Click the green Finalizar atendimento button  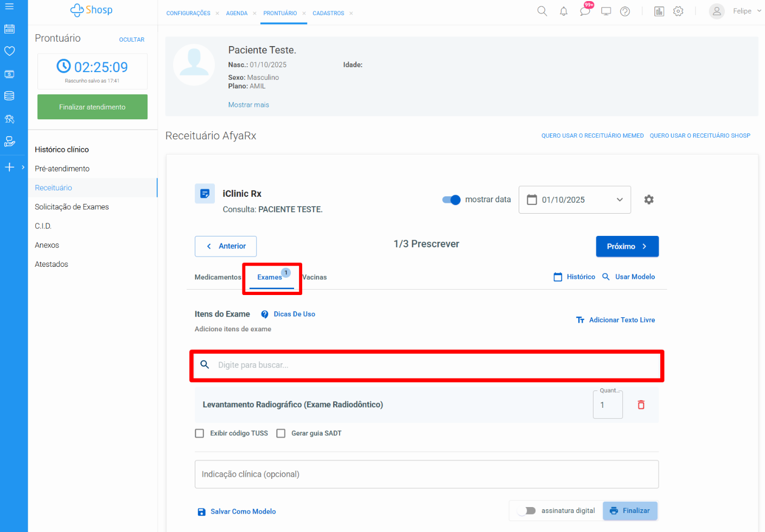click(92, 107)
